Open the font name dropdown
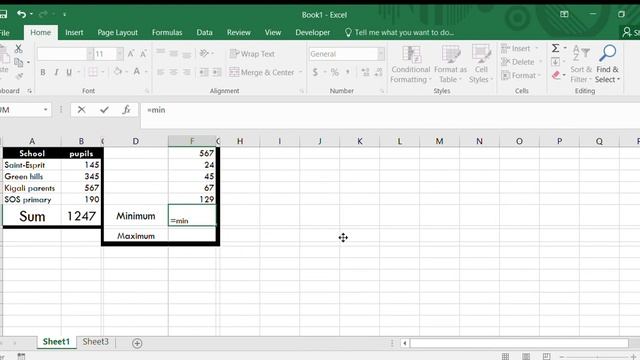 click(90, 54)
